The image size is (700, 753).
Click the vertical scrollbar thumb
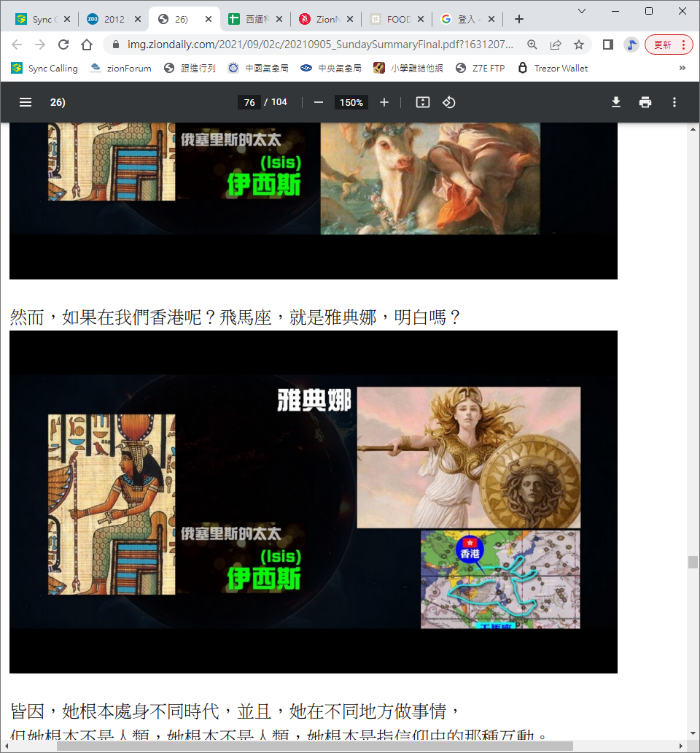693,562
